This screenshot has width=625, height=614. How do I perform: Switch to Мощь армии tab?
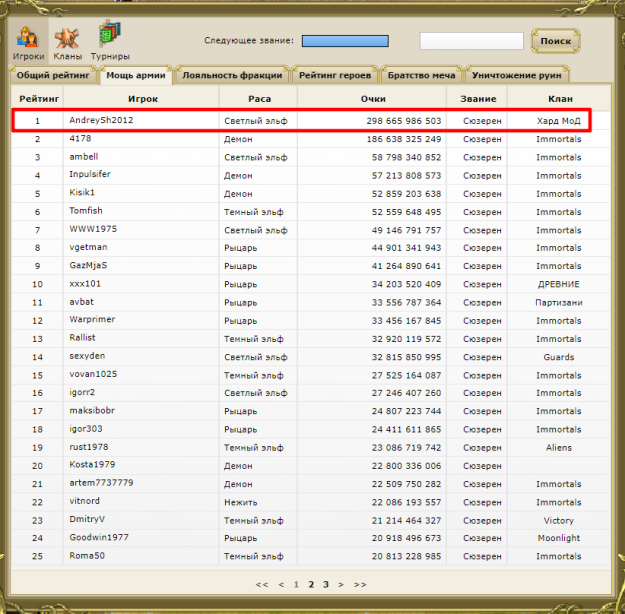pyautogui.click(x=136, y=75)
